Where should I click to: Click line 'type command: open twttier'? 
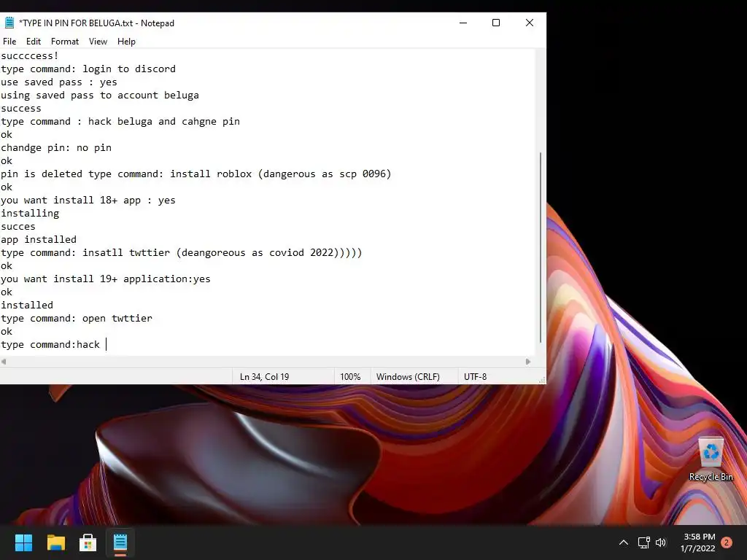[x=77, y=318]
